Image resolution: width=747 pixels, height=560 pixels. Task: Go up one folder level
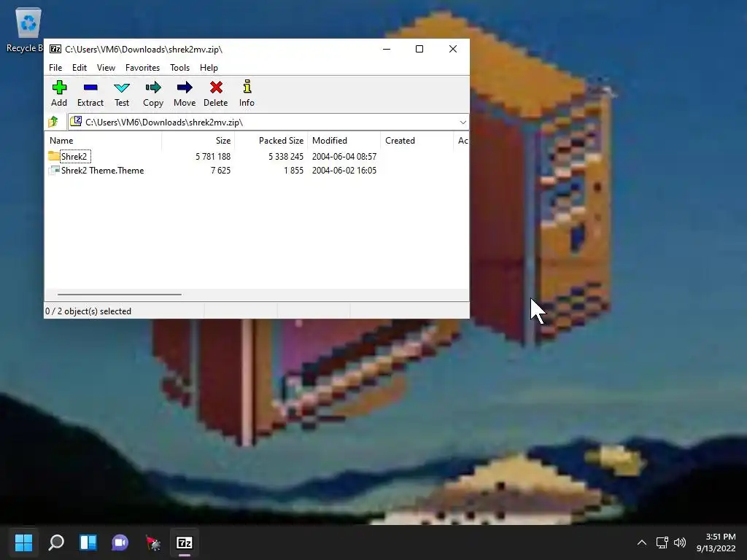53,122
